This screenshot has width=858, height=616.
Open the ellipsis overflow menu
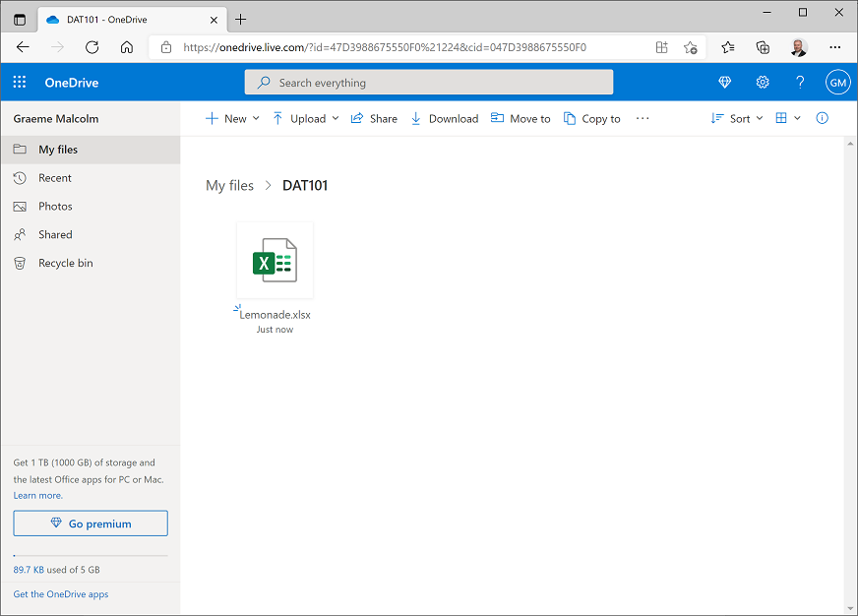(x=643, y=118)
